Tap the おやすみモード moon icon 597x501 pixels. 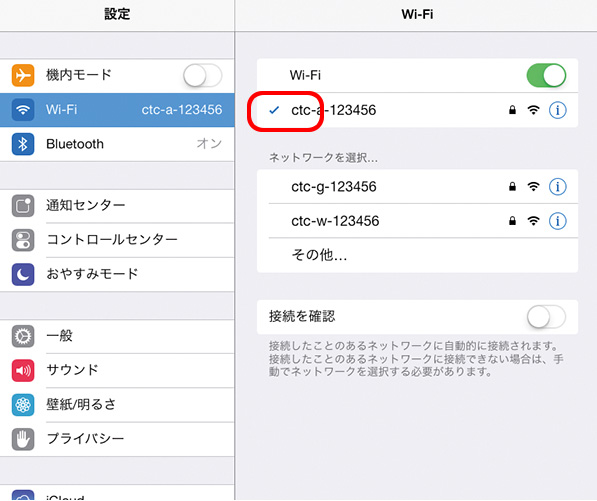[x=23, y=274]
